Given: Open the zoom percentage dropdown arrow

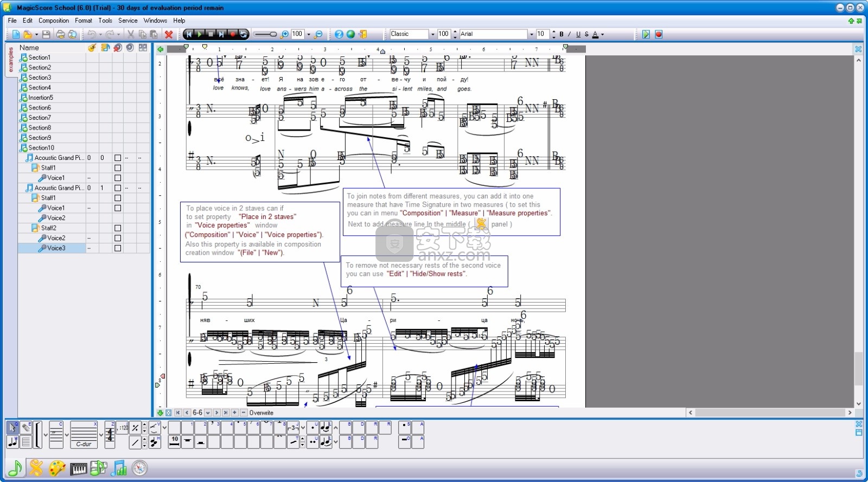Looking at the screenshot, I should click(309, 34).
